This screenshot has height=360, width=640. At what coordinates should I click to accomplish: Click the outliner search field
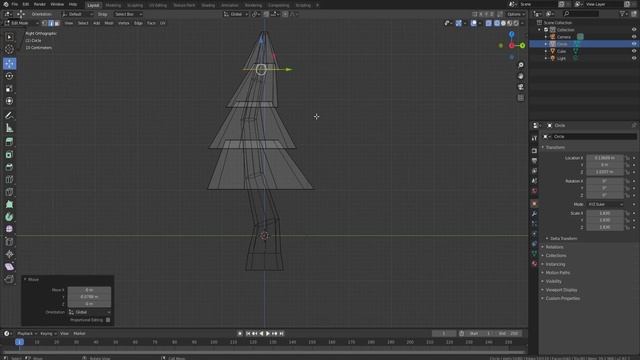[x=581, y=14]
